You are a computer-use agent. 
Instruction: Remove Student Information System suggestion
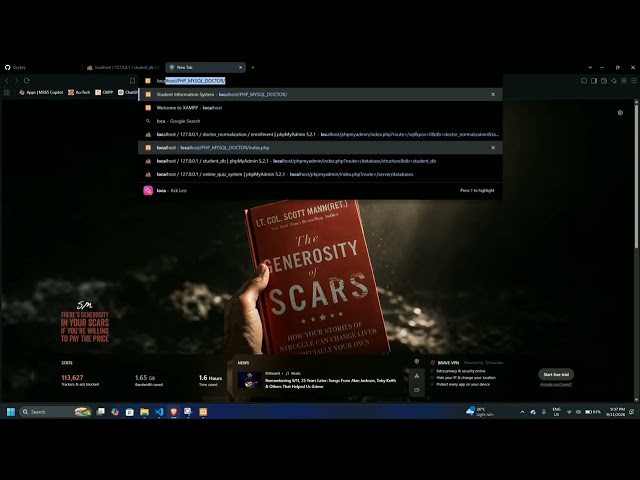pyautogui.click(x=493, y=94)
